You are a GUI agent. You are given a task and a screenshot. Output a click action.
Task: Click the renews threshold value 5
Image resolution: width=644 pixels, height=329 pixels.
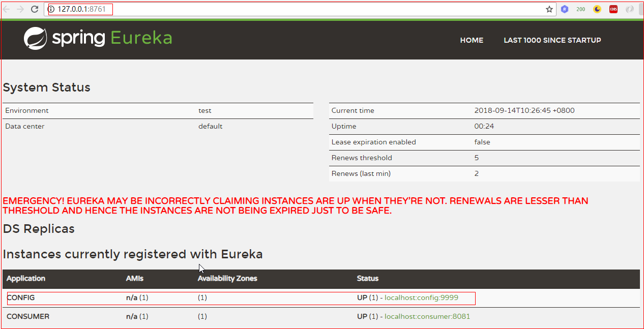477,158
